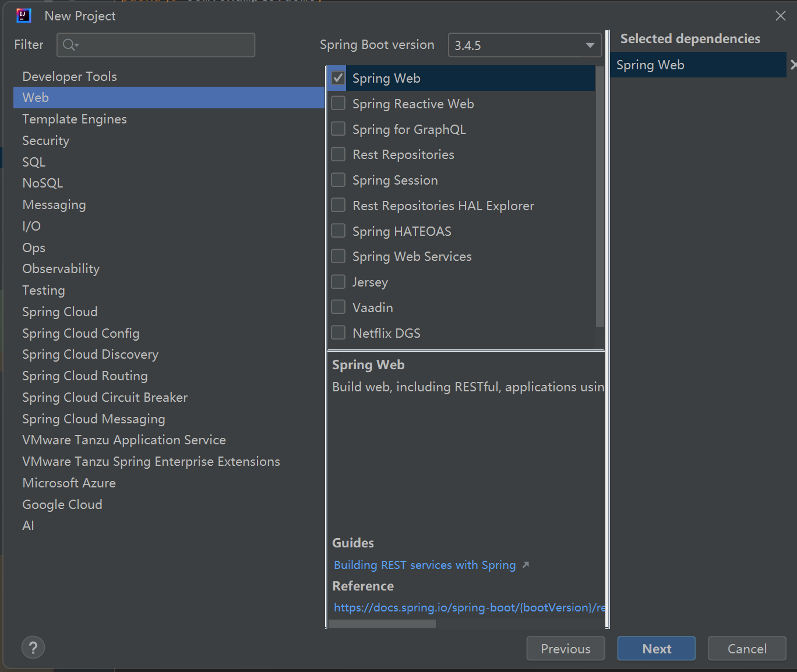Select Spring Web in Selected dependencies
This screenshot has width=797, height=672.
coord(698,65)
